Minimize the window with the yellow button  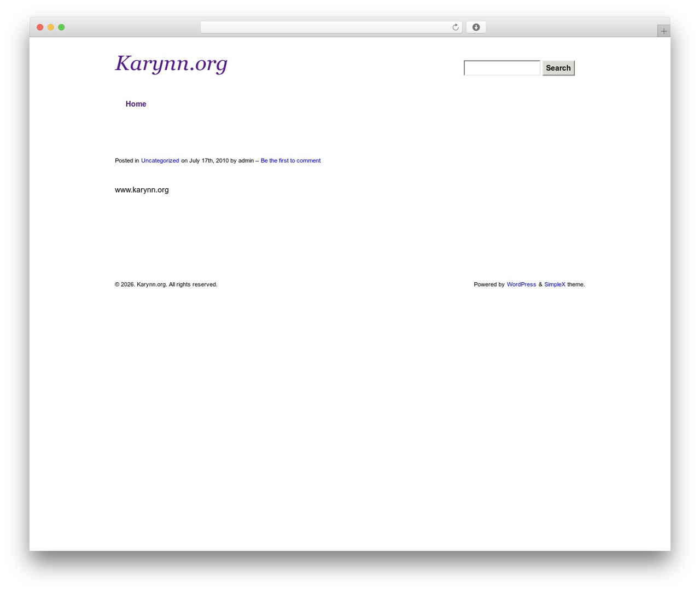point(51,27)
